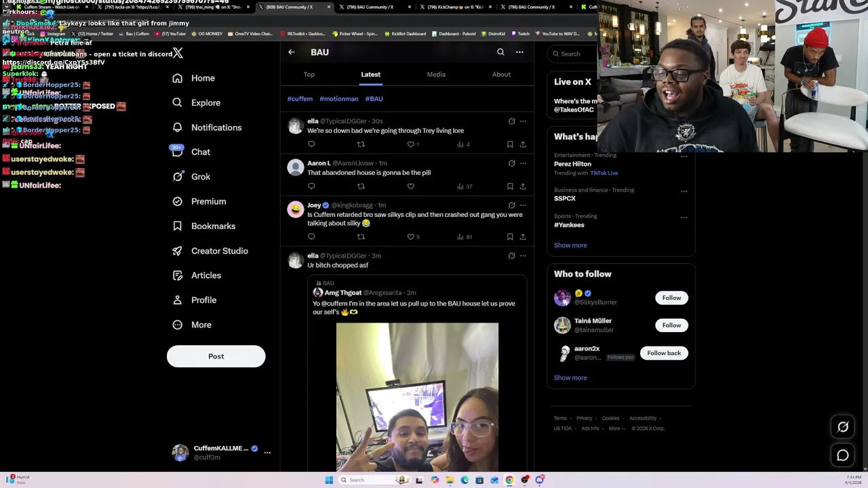
Task: Like Aaron L's abandoned house post
Action: coord(411,186)
